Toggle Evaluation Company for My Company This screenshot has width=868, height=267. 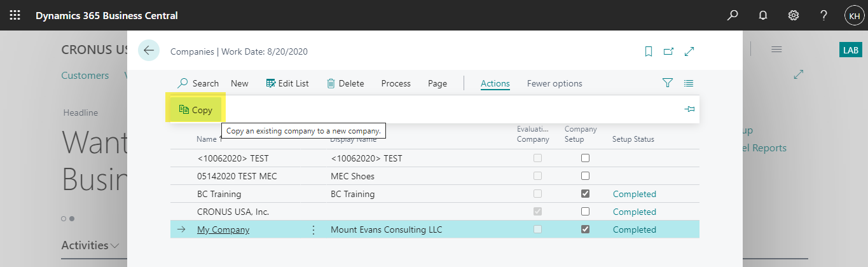[x=538, y=229]
